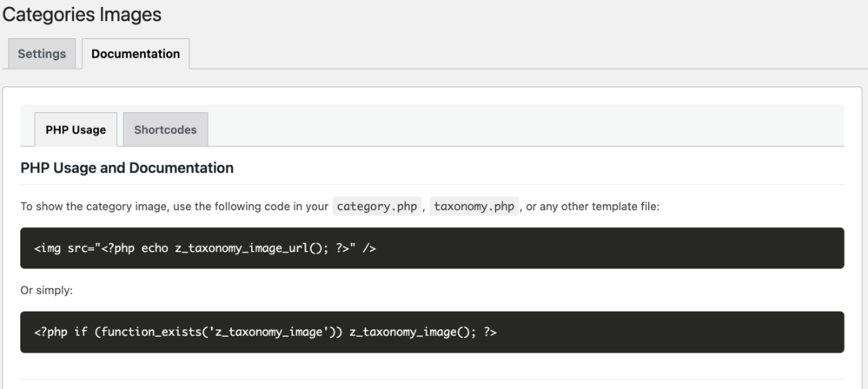Click the function_exists code block
This screenshot has height=389, width=868.
pos(432,332)
